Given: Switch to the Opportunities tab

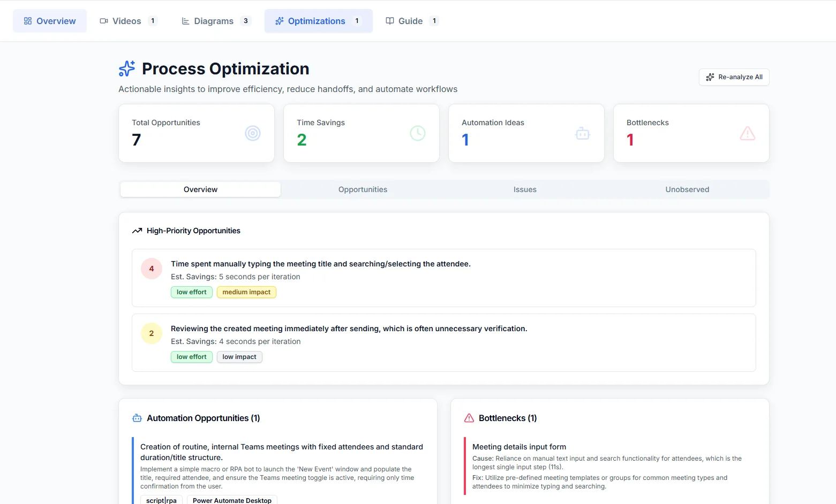Looking at the screenshot, I should tap(363, 189).
